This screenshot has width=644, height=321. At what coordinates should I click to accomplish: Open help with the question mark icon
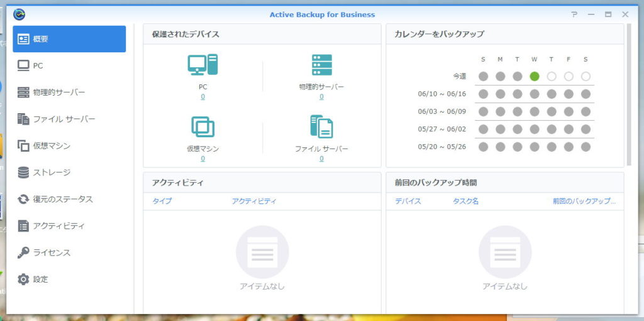click(574, 15)
